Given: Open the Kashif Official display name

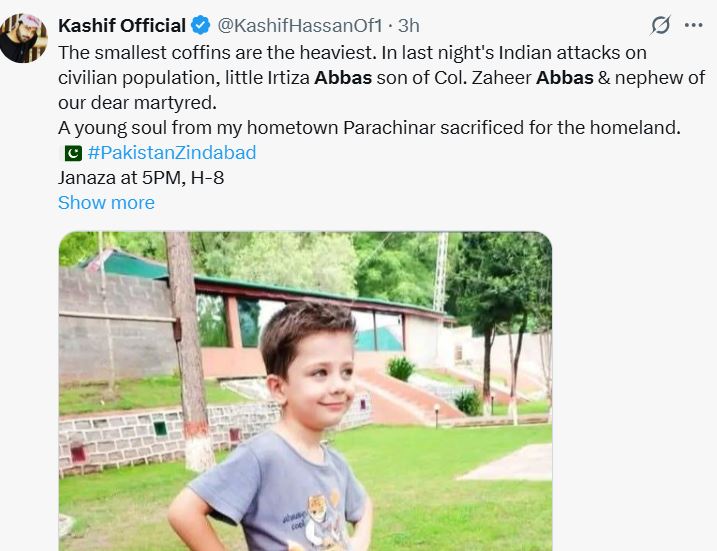Looking at the screenshot, I should pyautogui.click(x=122, y=26).
